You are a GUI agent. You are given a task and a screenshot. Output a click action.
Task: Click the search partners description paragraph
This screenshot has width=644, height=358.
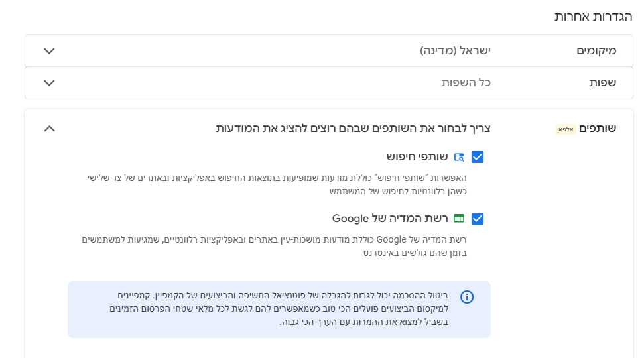tap(277, 185)
